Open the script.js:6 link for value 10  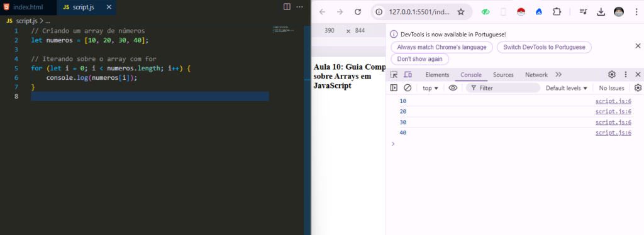point(613,101)
